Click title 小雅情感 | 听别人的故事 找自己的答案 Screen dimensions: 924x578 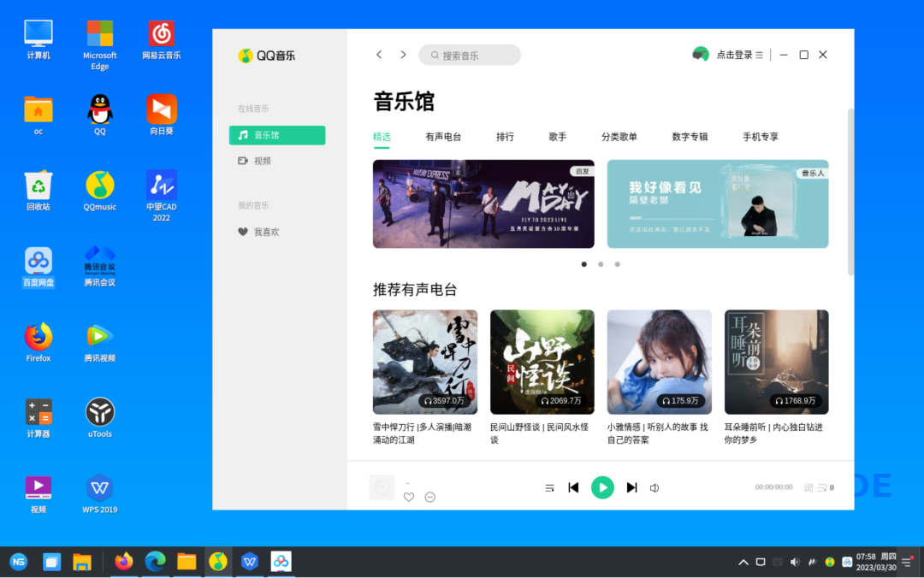(657, 433)
